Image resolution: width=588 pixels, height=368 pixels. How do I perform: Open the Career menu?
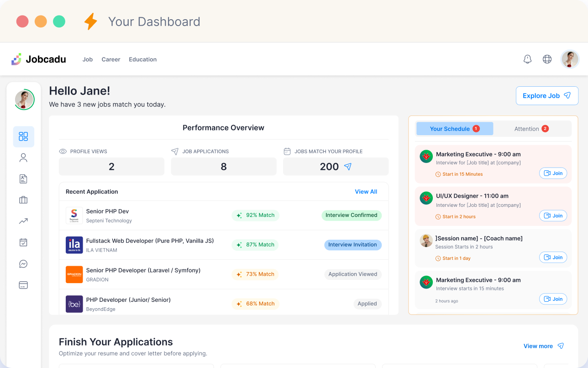(111, 59)
